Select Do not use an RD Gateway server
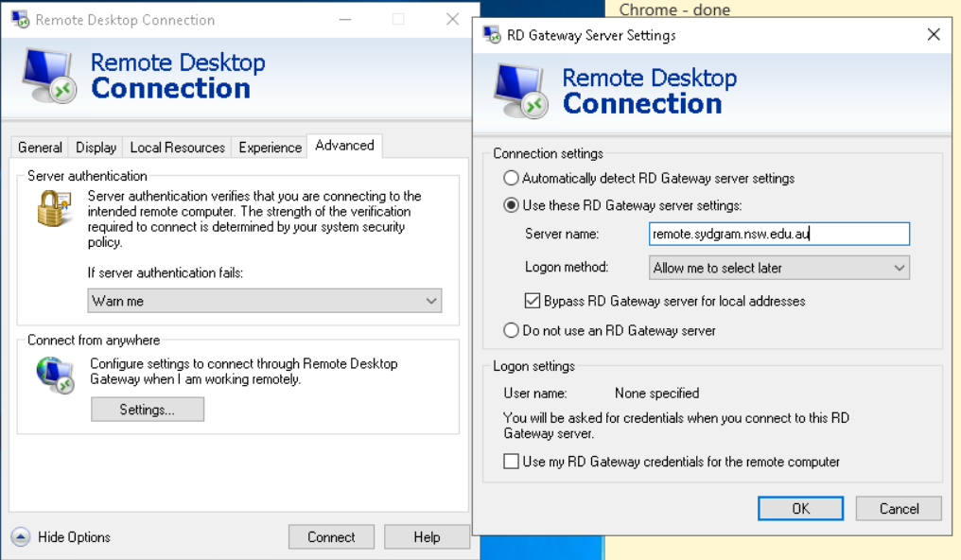Image resolution: width=961 pixels, height=560 pixels. coord(512,331)
